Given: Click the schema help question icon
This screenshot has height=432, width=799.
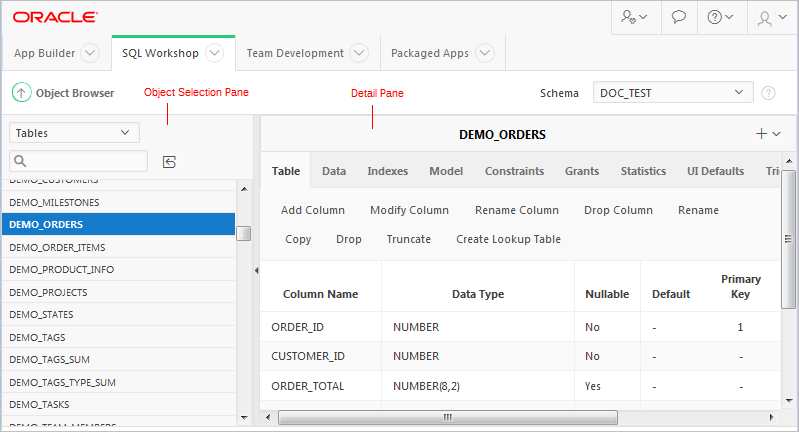Looking at the screenshot, I should pos(768,93).
